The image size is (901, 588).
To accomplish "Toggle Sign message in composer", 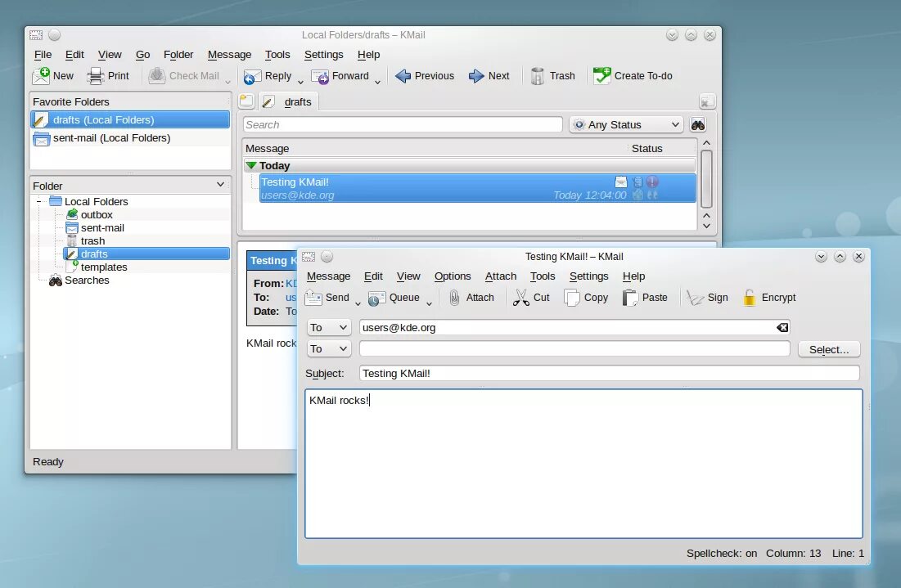I will pyautogui.click(x=707, y=298).
